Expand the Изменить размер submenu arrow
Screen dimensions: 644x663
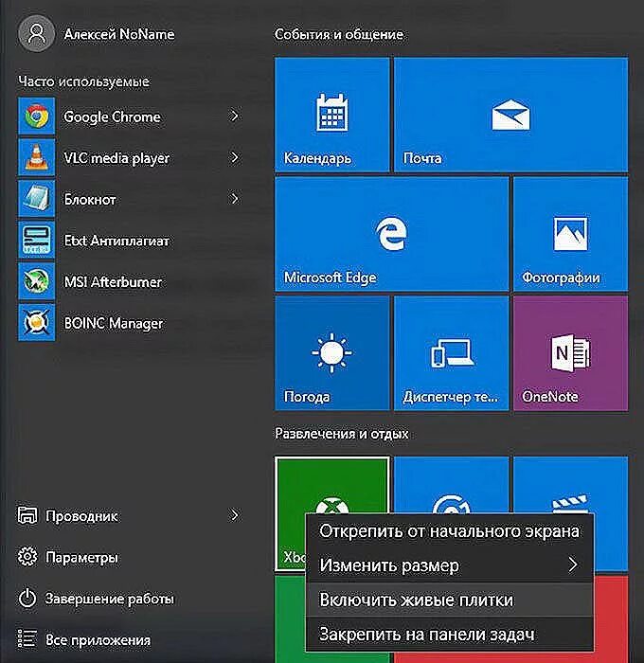[x=573, y=564]
